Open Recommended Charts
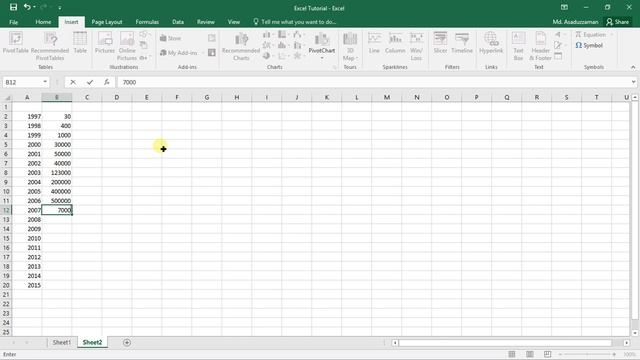Screen dimensions: 640x360 [x=241, y=46]
